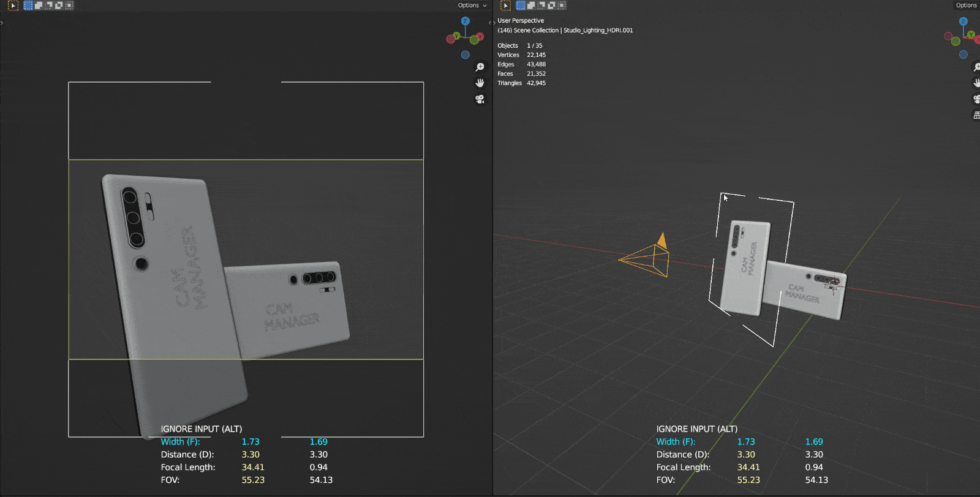This screenshot has width=980, height=497.
Task: Switch right viewport to orthographic using grid icon
Action: tap(976, 115)
